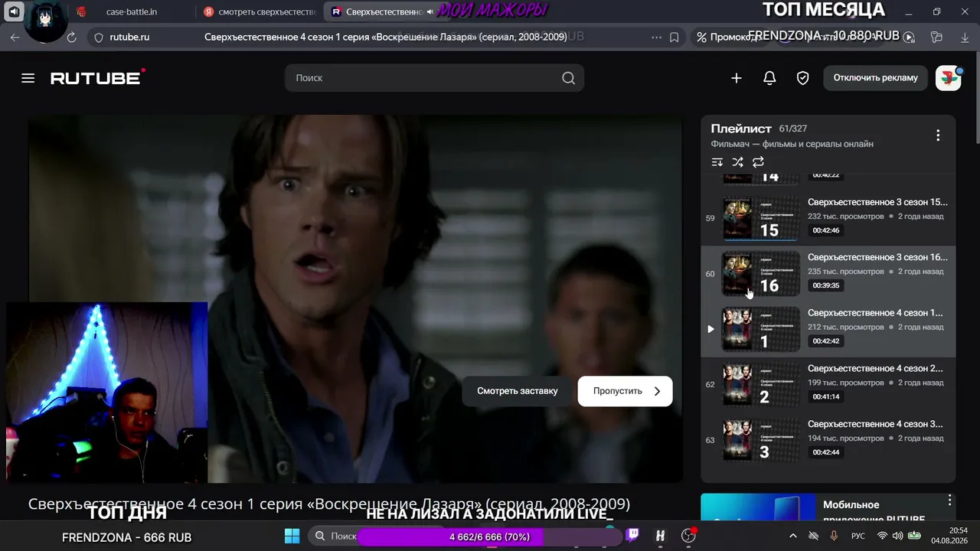Open the notifications bell
This screenshot has height=551, width=980.
coord(769,78)
